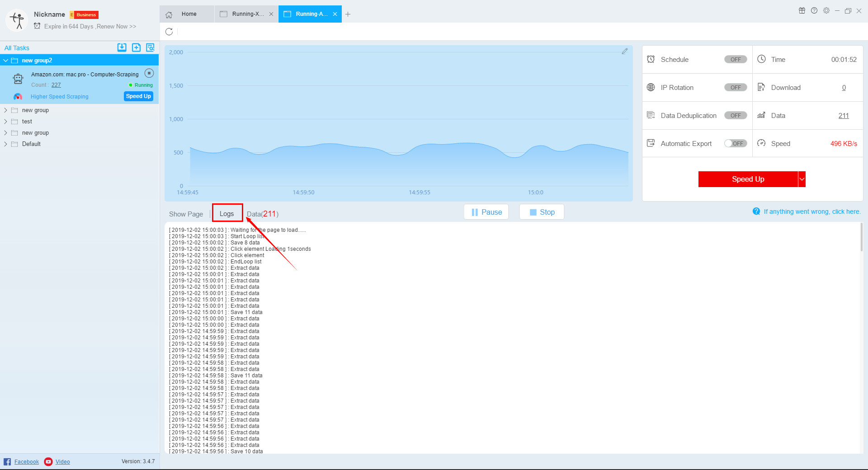Image resolution: width=868 pixels, height=470 pixels.
Task: Click the Home tab house icon
Action: [169, 14]
